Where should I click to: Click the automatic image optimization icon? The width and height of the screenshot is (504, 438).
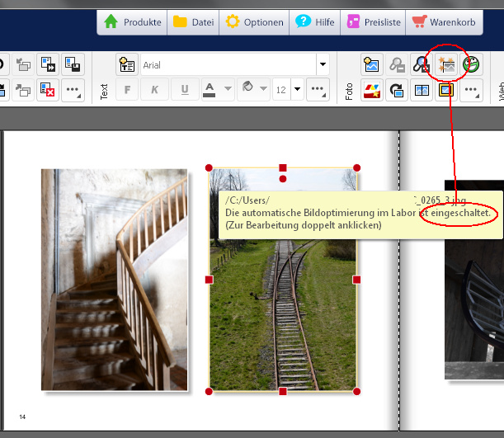tap(448, 64)
